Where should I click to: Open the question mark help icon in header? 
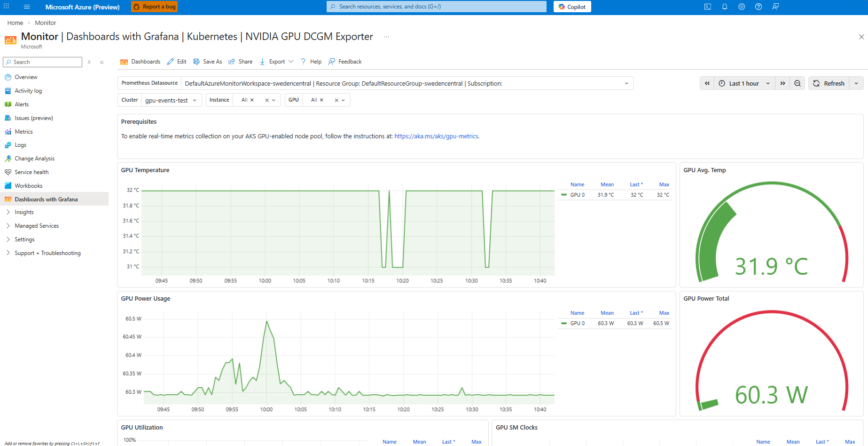pos(759,7)
